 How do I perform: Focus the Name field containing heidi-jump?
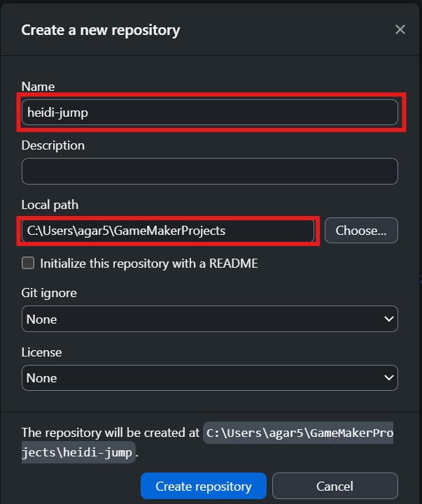coord(209,112)
